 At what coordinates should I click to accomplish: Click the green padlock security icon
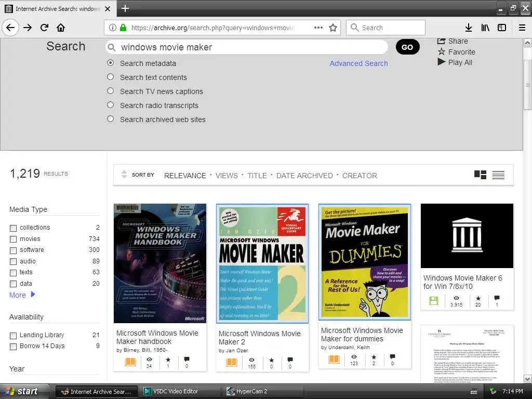[x=123, y=28]
